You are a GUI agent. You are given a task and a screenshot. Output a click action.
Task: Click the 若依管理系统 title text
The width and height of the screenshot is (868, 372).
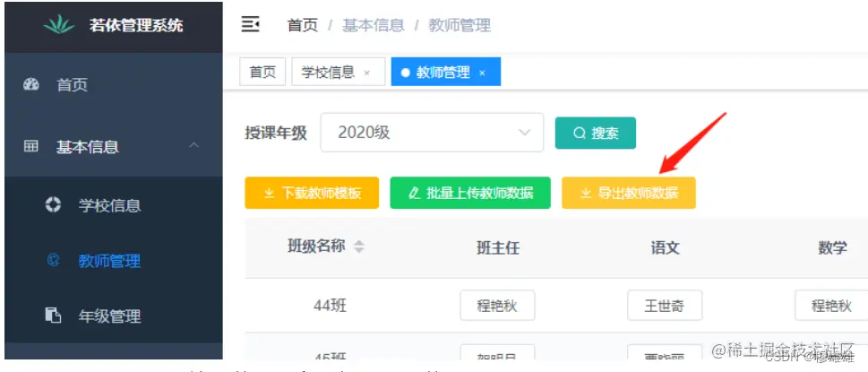136,25
